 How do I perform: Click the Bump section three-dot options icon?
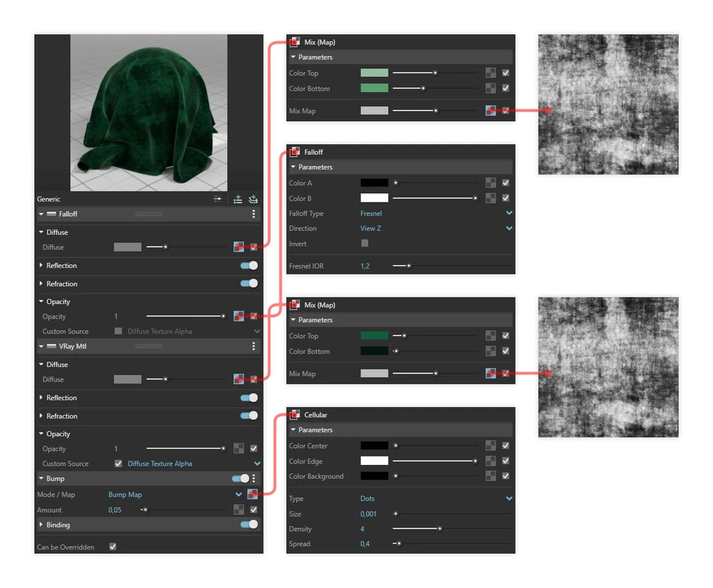tap(254, 478)
